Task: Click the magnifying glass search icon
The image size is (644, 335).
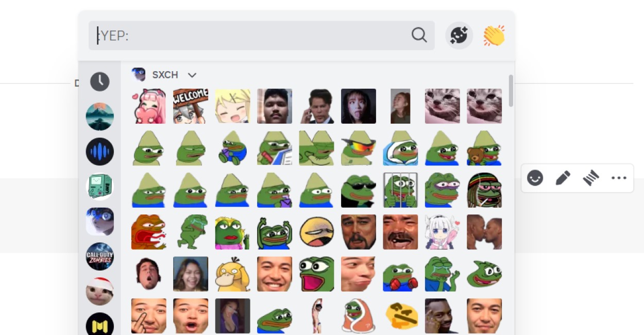Action: (419, 35)
